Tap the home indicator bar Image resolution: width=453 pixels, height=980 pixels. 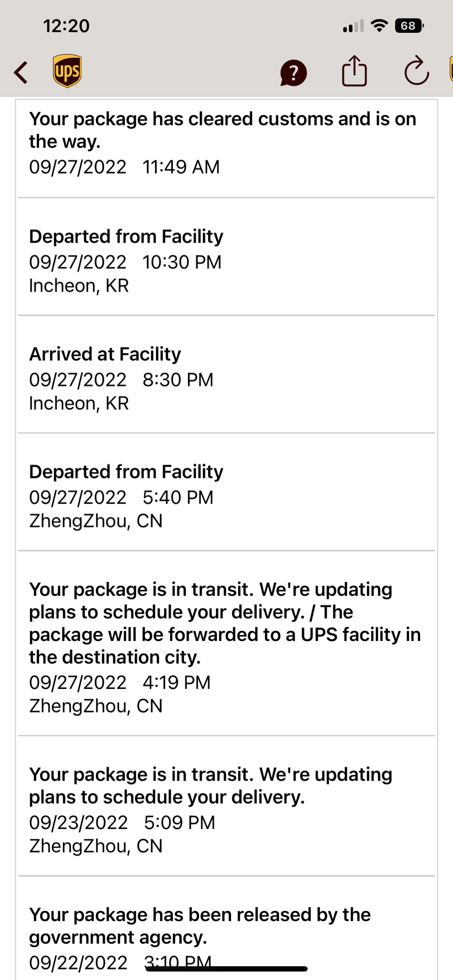(226, 969)
